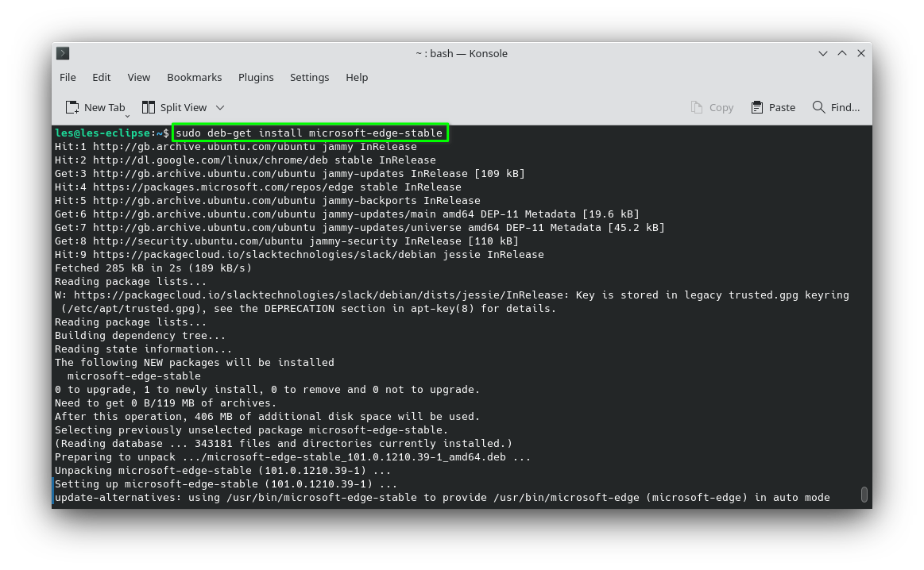This screenshot has width=924, height=570.
Task: Click the Get:8 security.ubuntu.com line
Action: (x=286, y=241)
